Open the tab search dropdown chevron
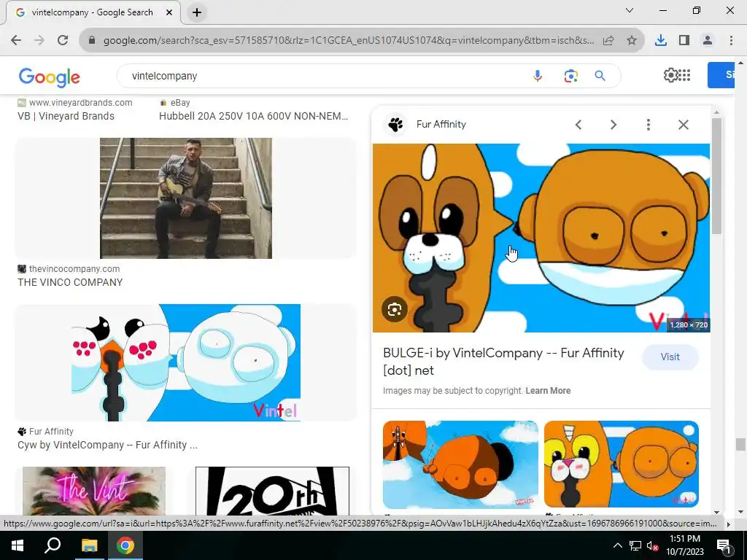This screenshot has height=560, width=747. 630,10
